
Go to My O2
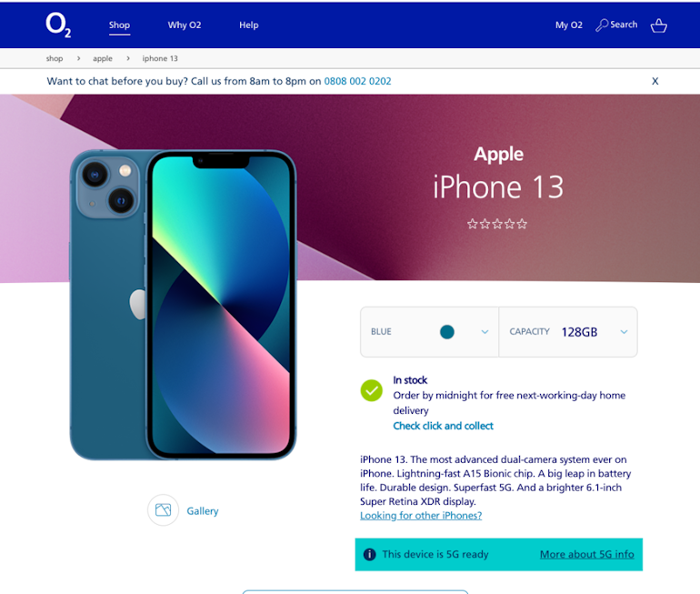click(x=569, y=25)
